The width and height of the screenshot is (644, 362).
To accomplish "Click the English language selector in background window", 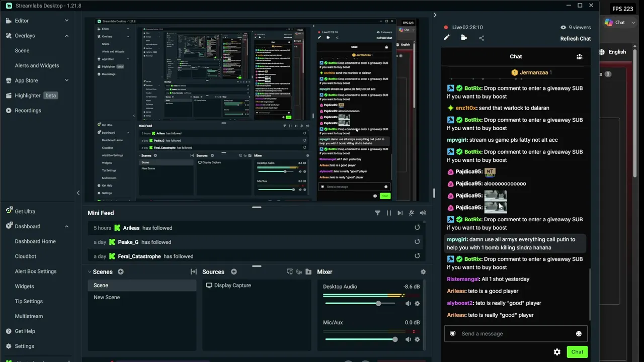I will tap(613, 52).
